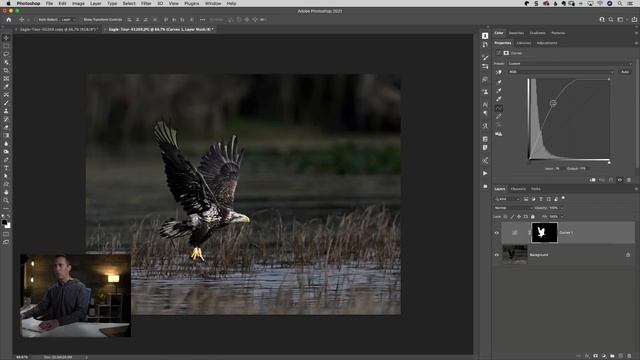Switch to the Swatches tab
The width and height of the screenshot is (640, 360).
516,33
